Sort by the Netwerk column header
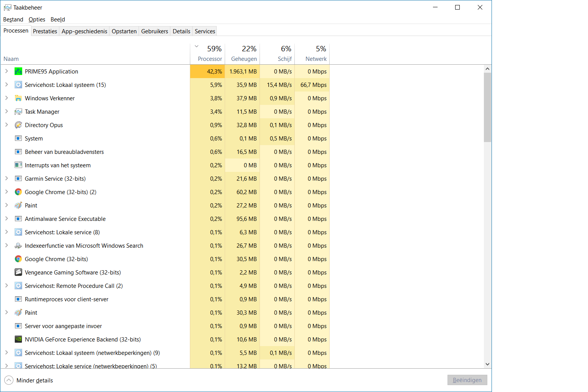 312,54
